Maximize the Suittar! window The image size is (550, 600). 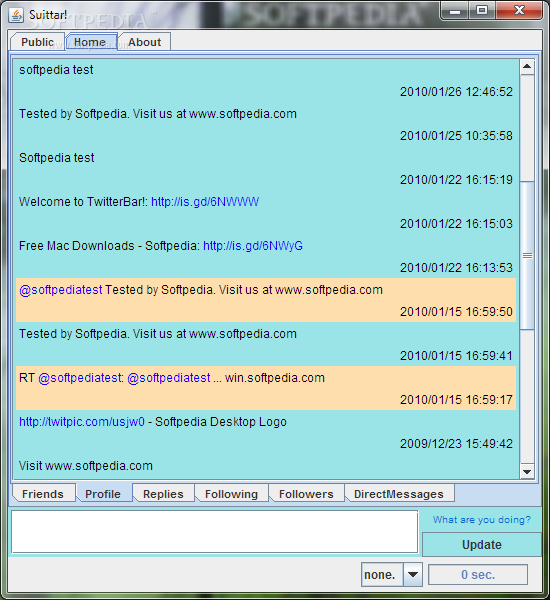(482, 11)
